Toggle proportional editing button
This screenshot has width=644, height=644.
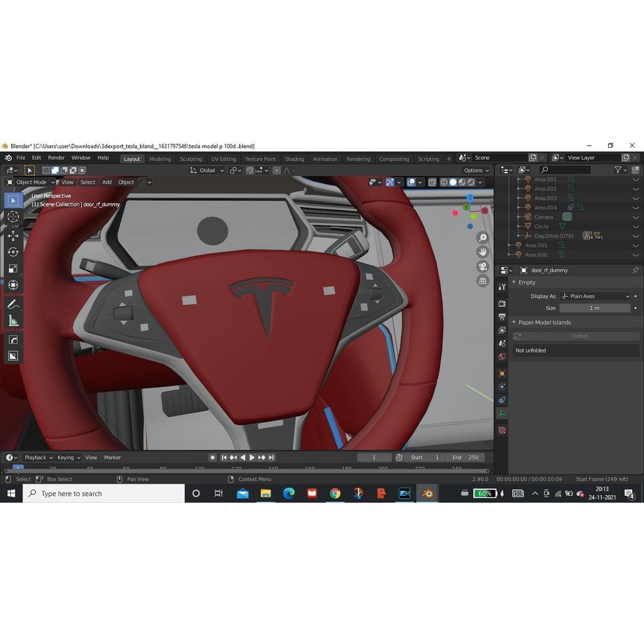click(277, 170)
